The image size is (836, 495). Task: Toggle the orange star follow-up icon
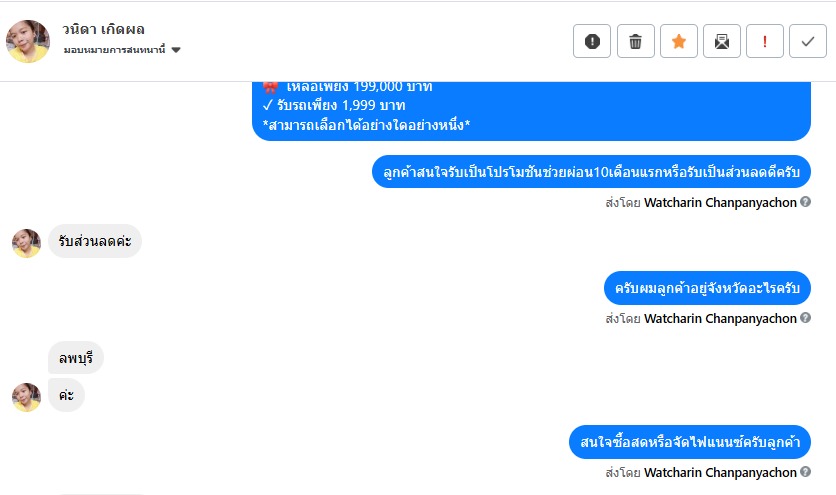(x=679, y=41)
